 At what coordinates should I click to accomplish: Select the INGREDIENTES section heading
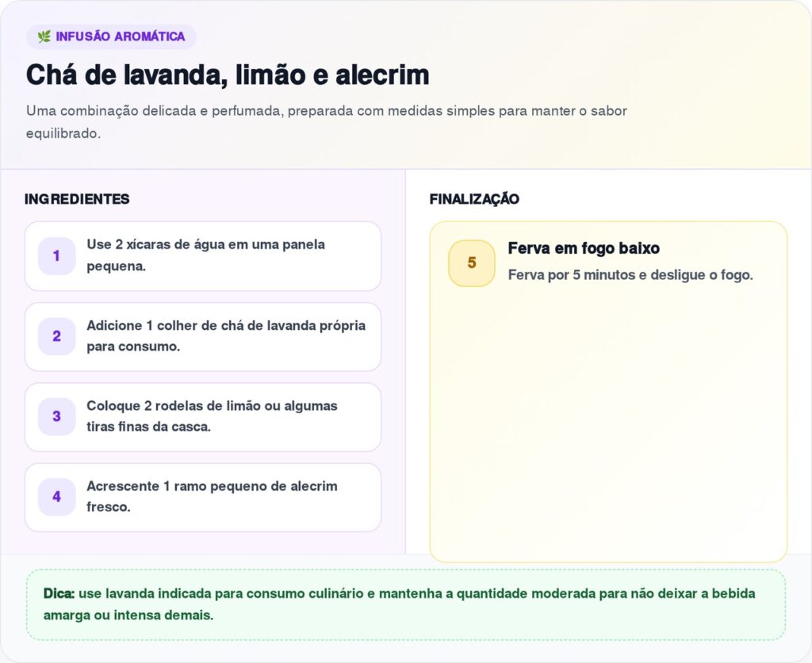[77, 199]
